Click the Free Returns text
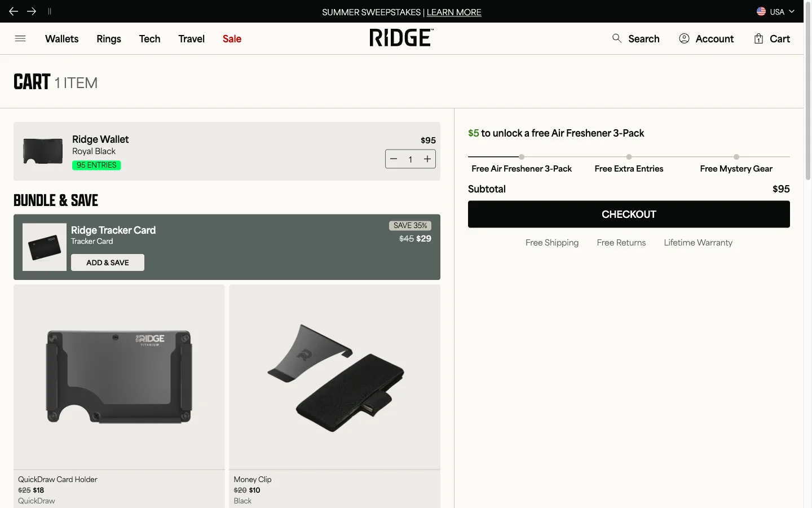This screenshot has height=508, width=812. 621,243
